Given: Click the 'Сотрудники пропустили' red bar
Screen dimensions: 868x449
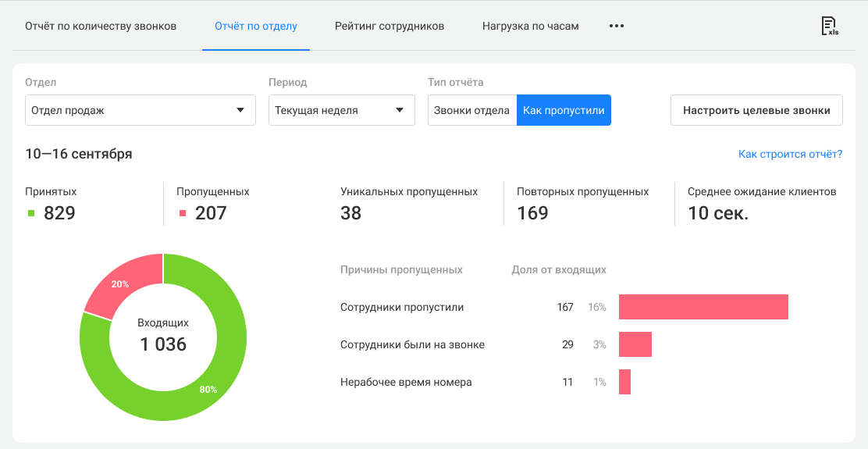Looking at the screenshot, I should pos(703,307).
